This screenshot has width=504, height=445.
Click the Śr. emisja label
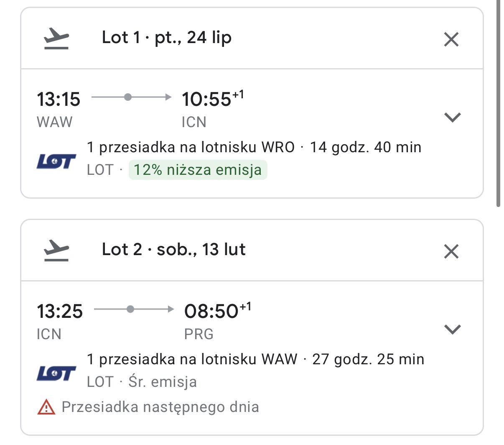163,382
